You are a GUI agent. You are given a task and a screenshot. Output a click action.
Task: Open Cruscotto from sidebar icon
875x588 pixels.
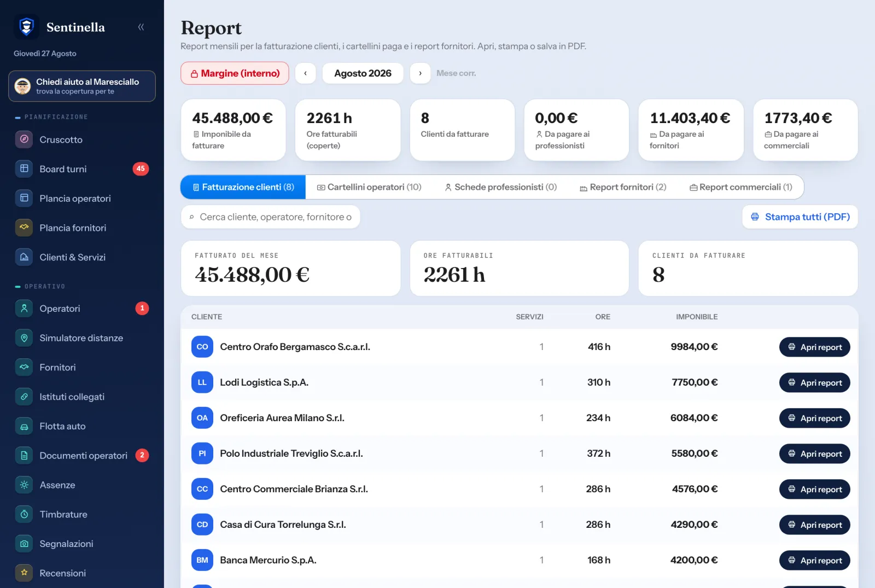tap(24, 139)
